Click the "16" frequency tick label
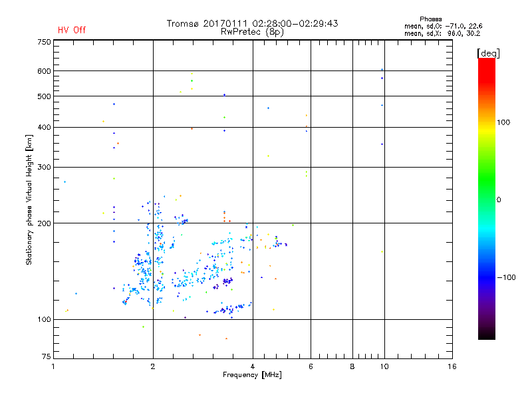The image size is (532, 399). click(x=452, y=366)
